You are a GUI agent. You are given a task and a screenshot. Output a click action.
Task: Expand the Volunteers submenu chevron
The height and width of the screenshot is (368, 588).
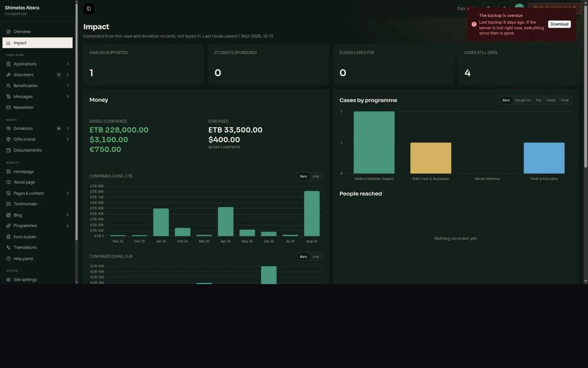68,75
